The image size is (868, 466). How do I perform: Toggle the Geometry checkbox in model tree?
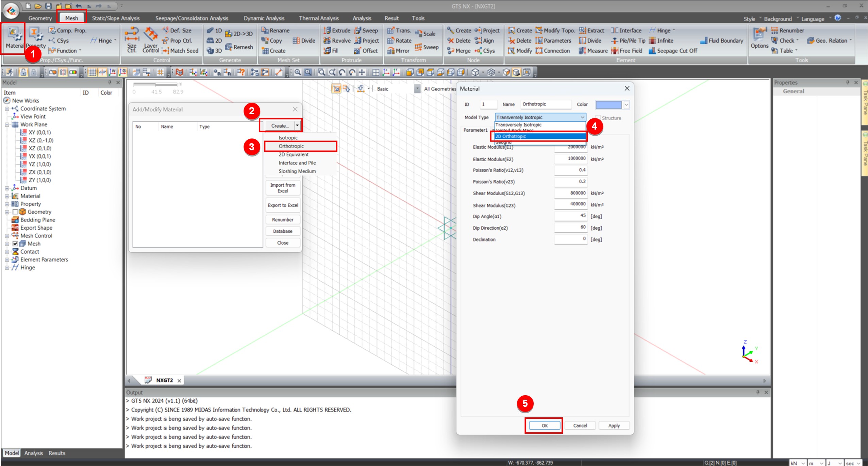(15, 212)
